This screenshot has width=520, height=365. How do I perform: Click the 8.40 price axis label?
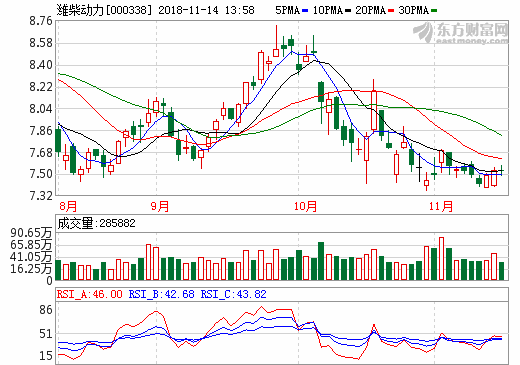click(x=41, y=65)
